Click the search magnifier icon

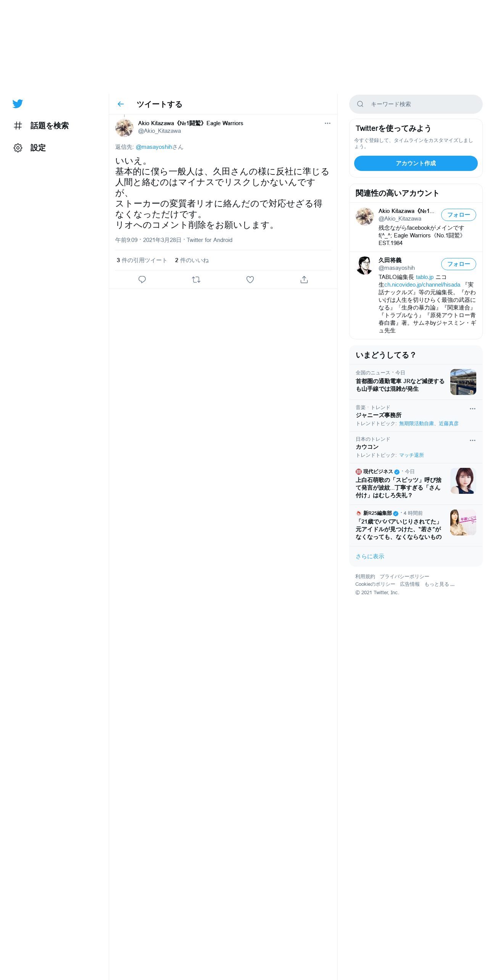coord(360,104)
